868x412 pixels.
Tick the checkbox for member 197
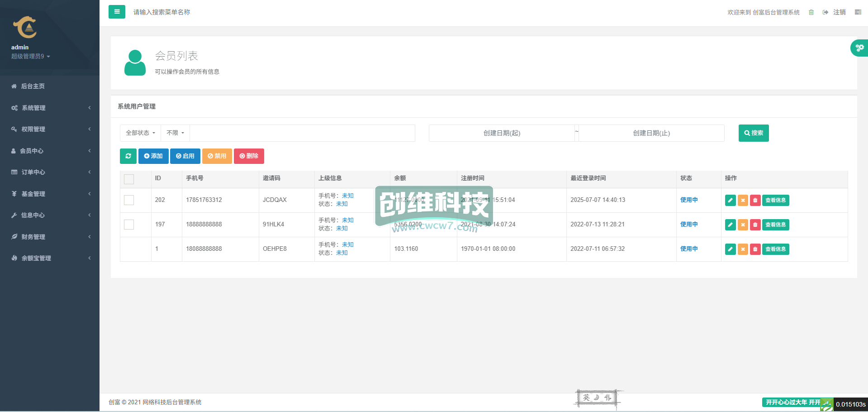[x=129, y=225]
